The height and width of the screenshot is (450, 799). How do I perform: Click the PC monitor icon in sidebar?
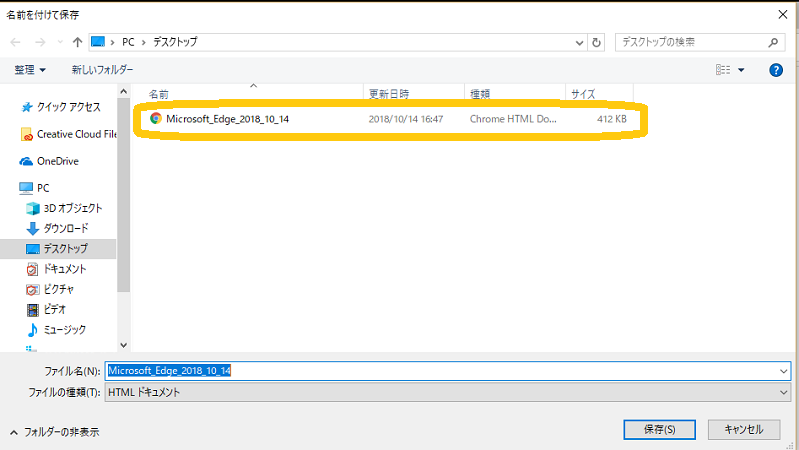(26, 189)
